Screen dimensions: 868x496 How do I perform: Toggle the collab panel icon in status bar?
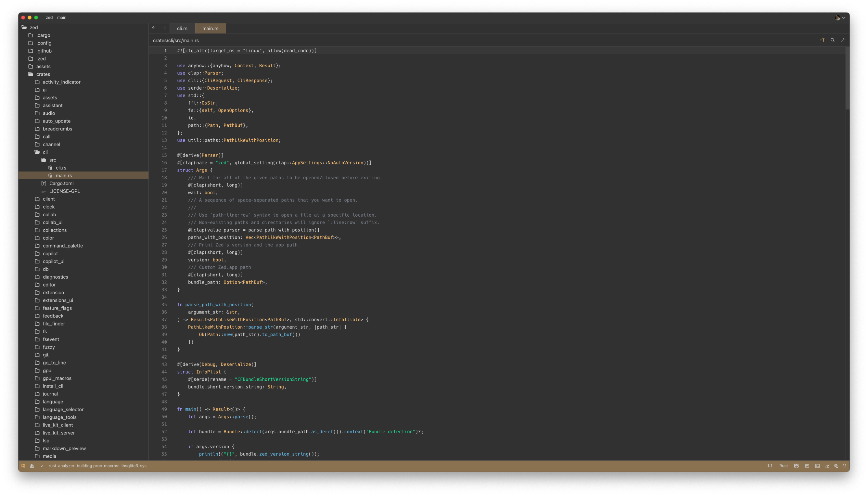[x=32, y=466]
